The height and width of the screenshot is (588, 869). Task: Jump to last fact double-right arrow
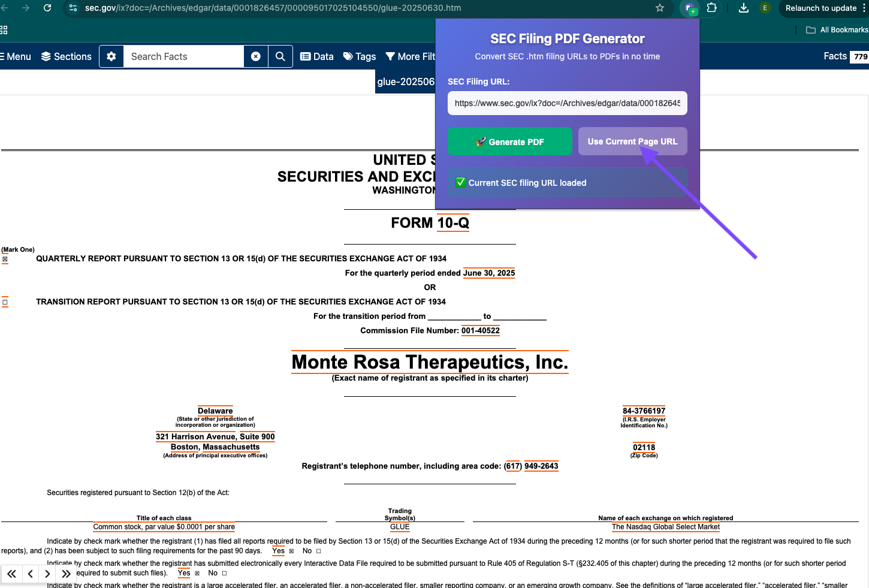[x=66, y=574]
